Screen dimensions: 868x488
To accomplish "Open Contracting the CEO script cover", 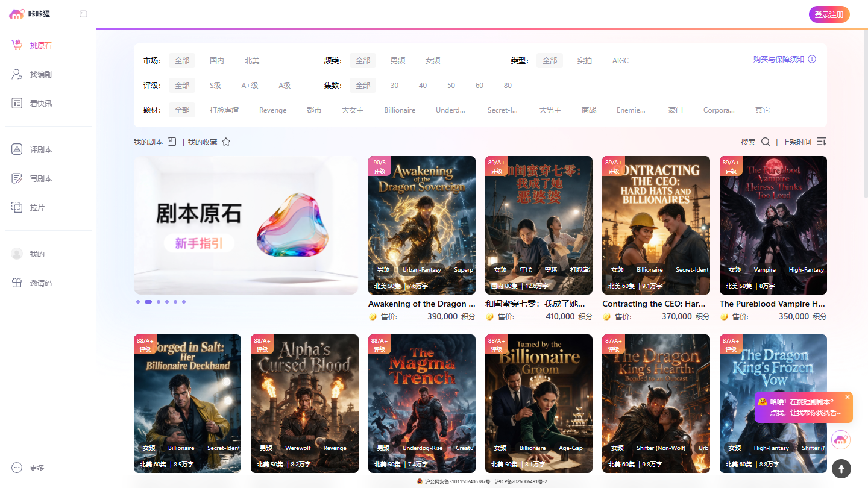I will coord(656,225).
